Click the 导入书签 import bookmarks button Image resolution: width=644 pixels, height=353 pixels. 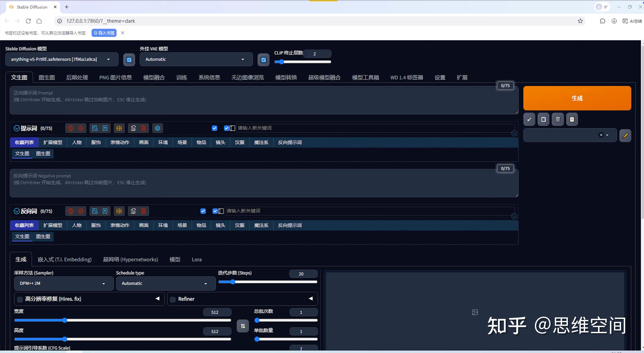pos(104,33)
